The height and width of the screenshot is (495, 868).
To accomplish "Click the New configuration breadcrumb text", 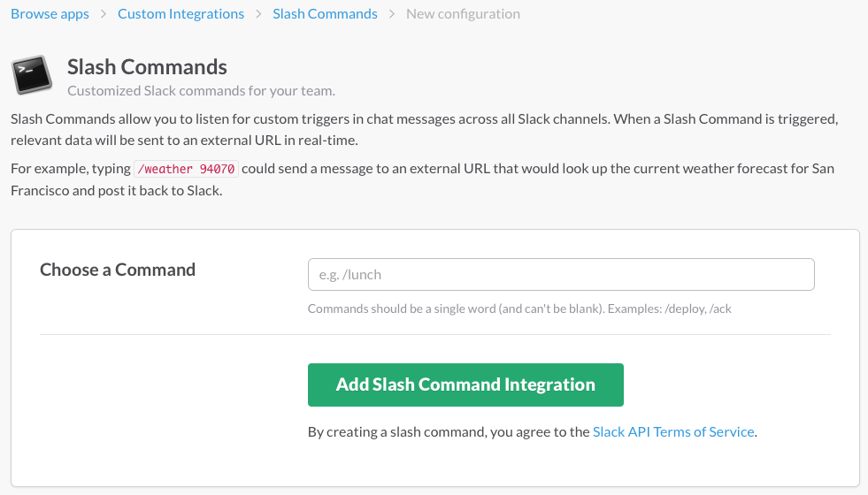I will point(463,14).
